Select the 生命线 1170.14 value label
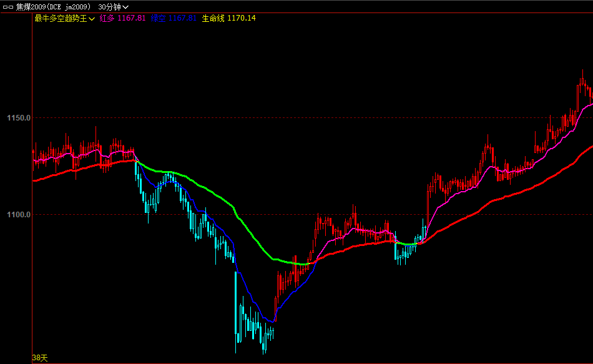The image size is (593, 364). click(228, 18)
